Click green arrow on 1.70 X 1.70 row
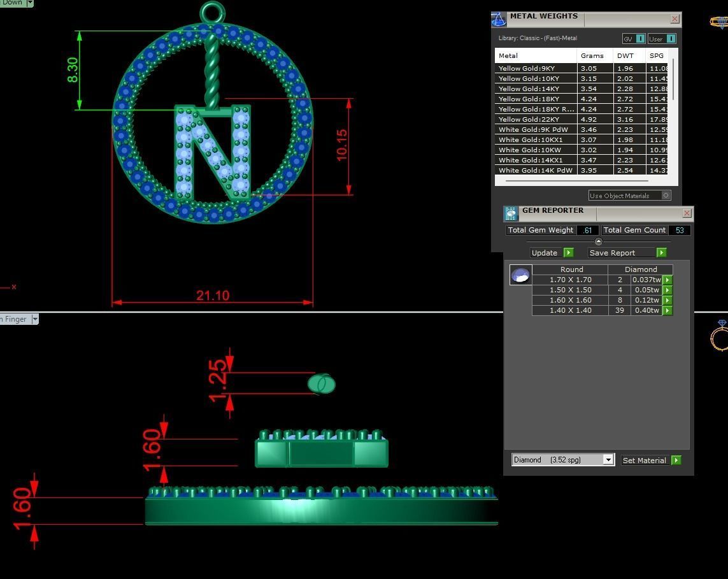 tap(667, 280)
